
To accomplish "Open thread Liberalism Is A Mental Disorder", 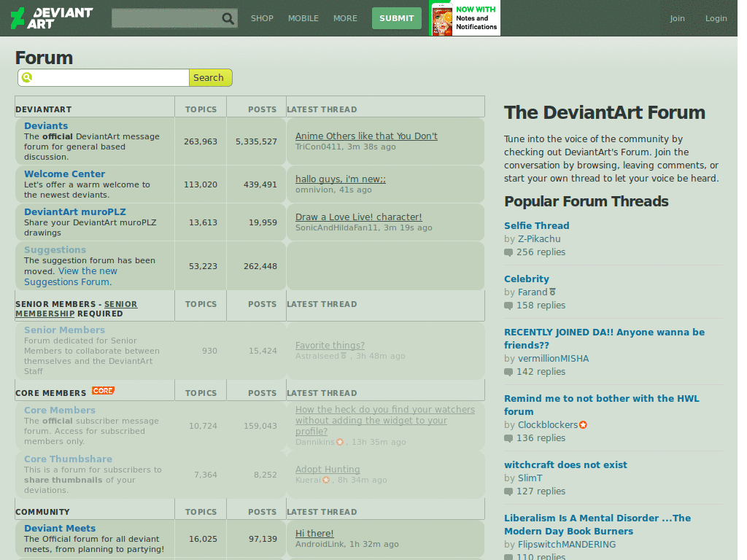I will click(597, 524).
